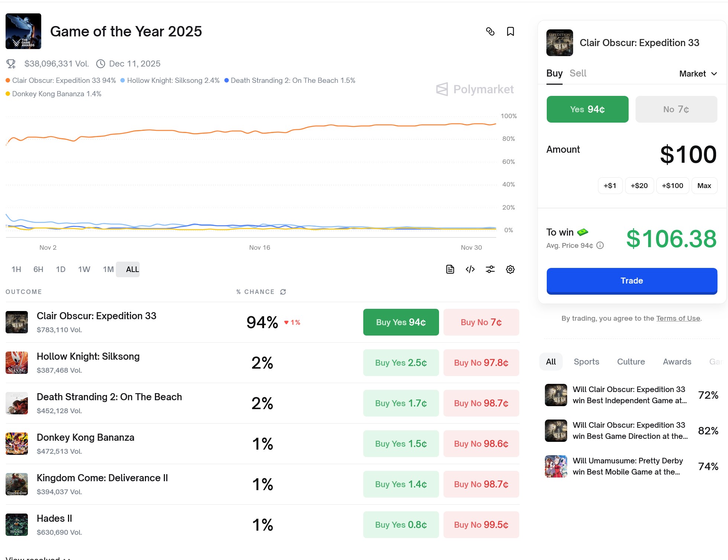Switch chart range to 1W

tap(84, 269)
